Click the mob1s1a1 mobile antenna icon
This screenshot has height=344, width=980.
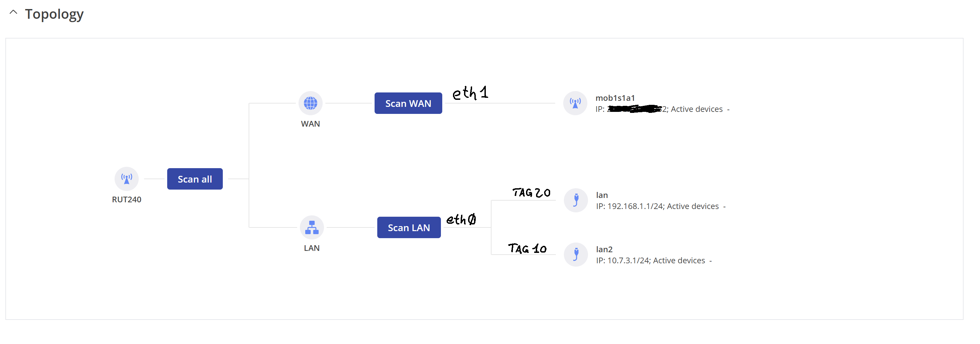(x=575, y=103)
